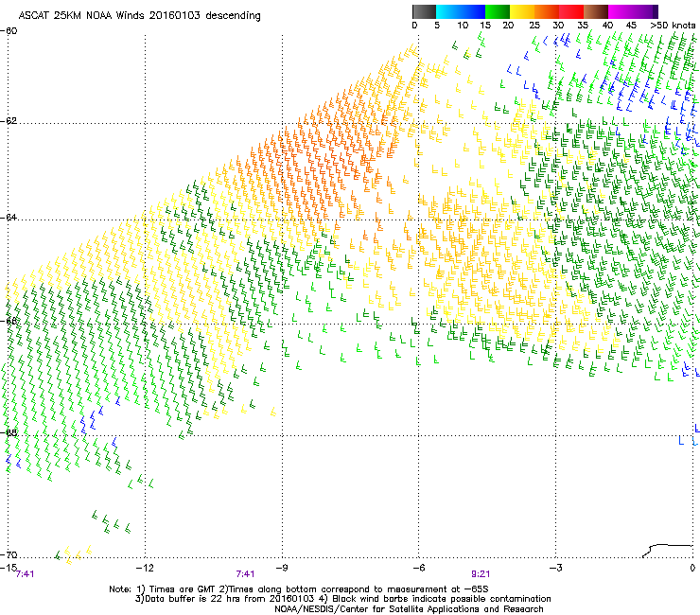This screenshot has width=700, height=615.
Task: Click the "-12" longitude axis label
Action: [145, 568]
